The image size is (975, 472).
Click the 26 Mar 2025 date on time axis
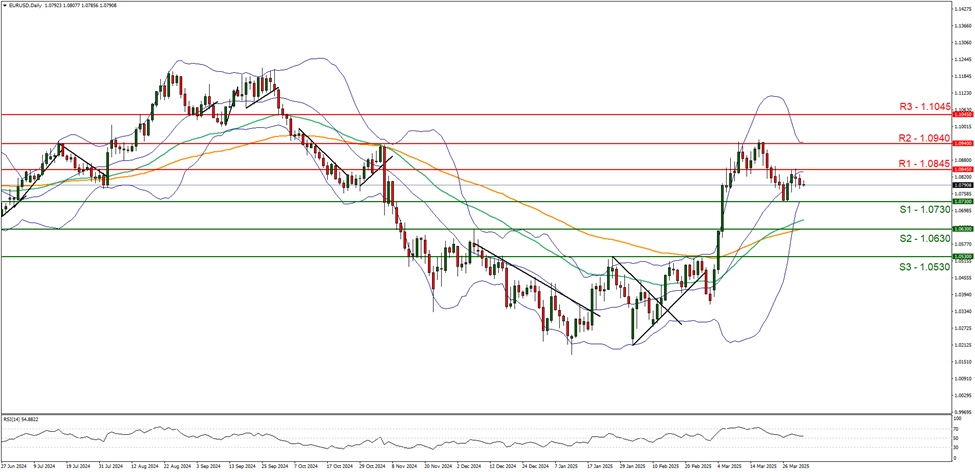tap(794, 465)
